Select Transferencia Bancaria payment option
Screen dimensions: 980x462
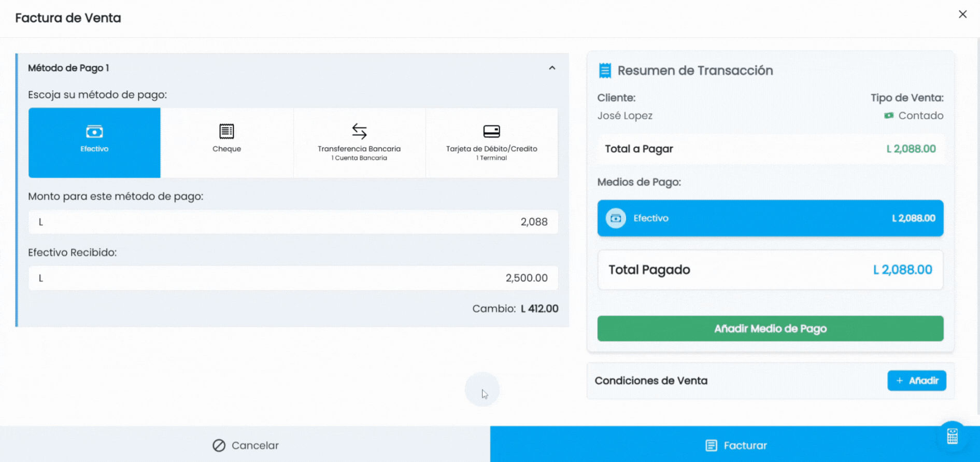coord(359,143)
